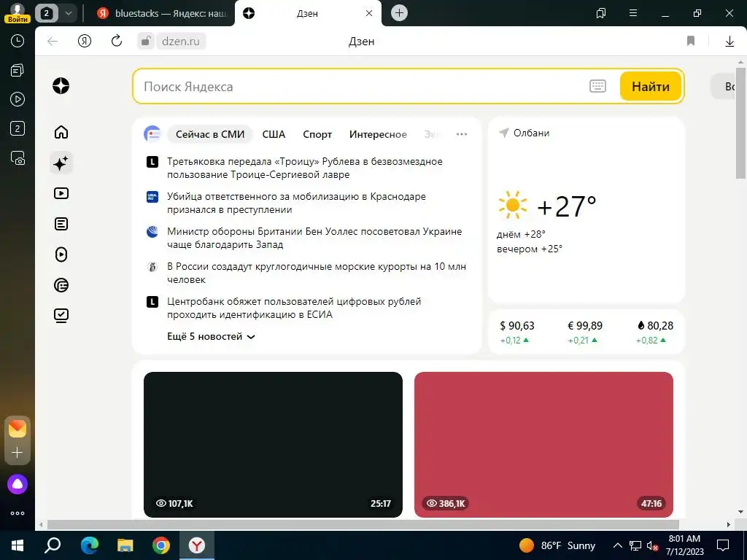Image resolution: width=747 pixels, height=560 pixels.
Task: Click Yandex 'Я' home button in toolbar
Action: pos(85,42)
